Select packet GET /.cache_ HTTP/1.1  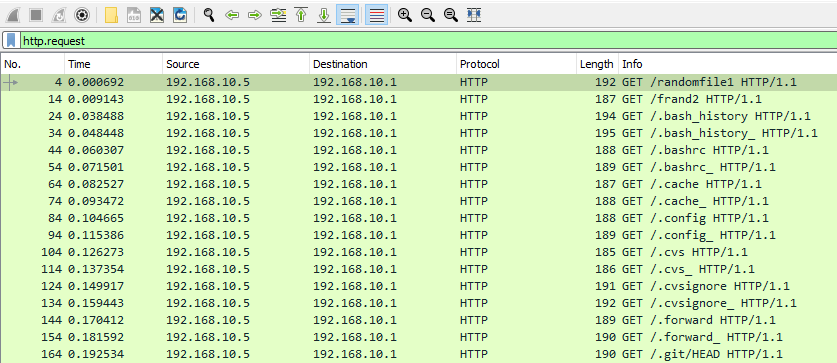pos(418,201)
